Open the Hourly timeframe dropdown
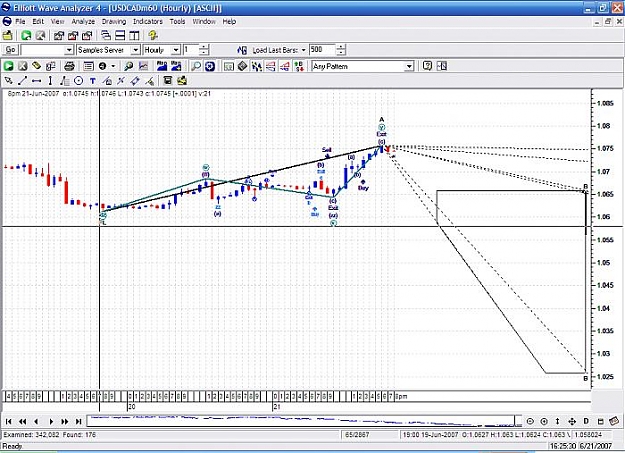 tap(176, 50)
